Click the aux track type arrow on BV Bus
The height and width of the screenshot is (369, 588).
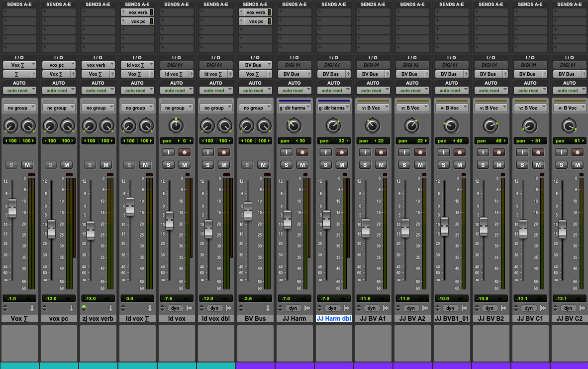pos(268,308)
